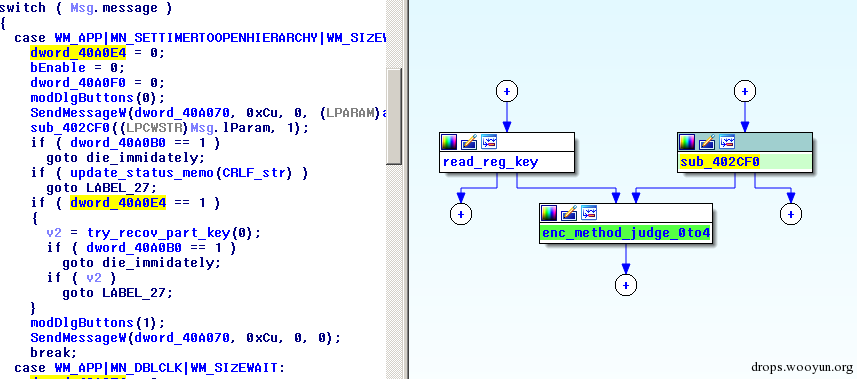Viewport: 857px width, 379px height.
Task: Select the enc_method_judge_0to4 node label
Action: tap(626, 234)
